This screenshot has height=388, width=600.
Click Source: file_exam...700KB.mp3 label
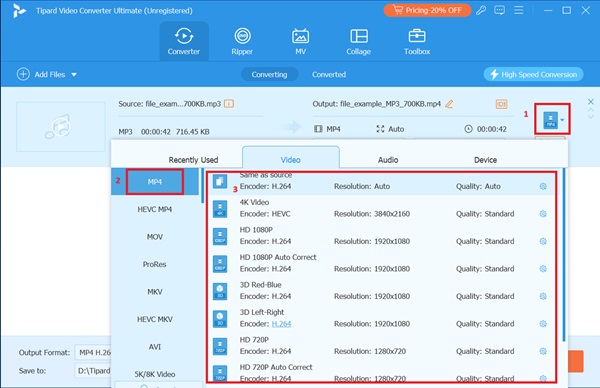point(170,104)
